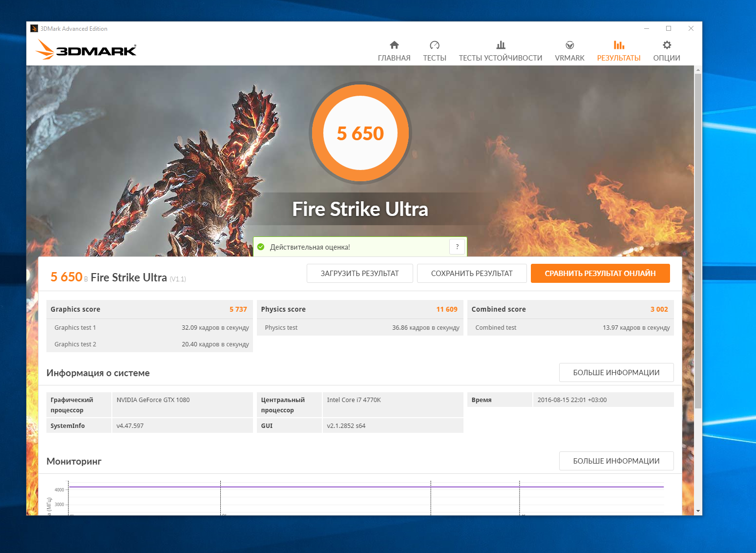The image size is (756, 553).
Task: Click the Действительная оценка! message text
Action: (310, 247)
